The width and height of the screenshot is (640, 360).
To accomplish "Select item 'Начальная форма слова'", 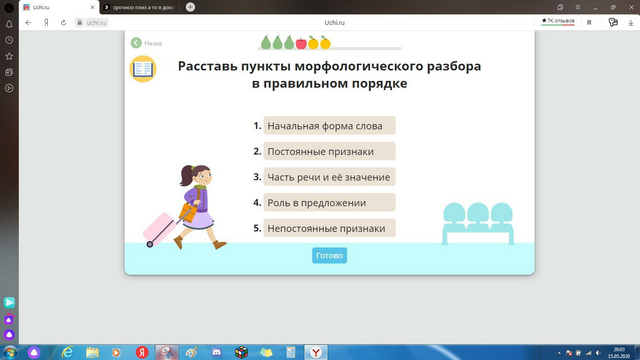I will pos(329,126).
